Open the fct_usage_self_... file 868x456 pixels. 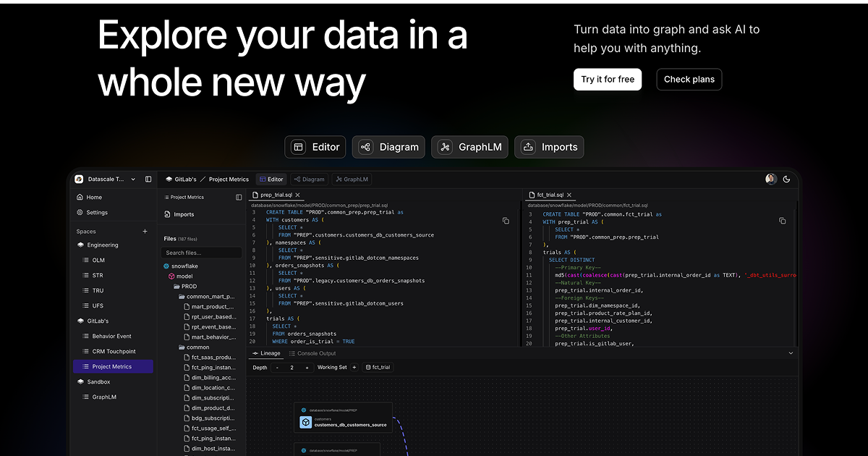point(210,428)
